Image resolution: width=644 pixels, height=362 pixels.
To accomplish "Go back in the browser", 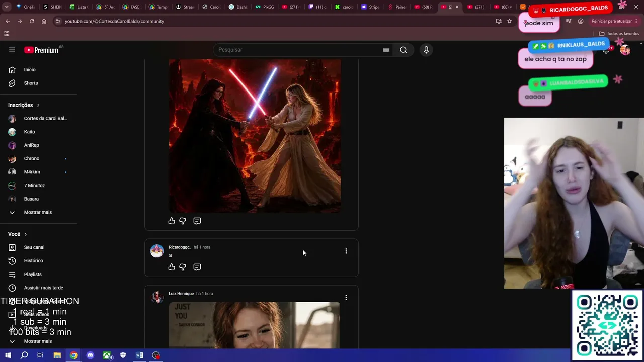I will coord(8,21).
